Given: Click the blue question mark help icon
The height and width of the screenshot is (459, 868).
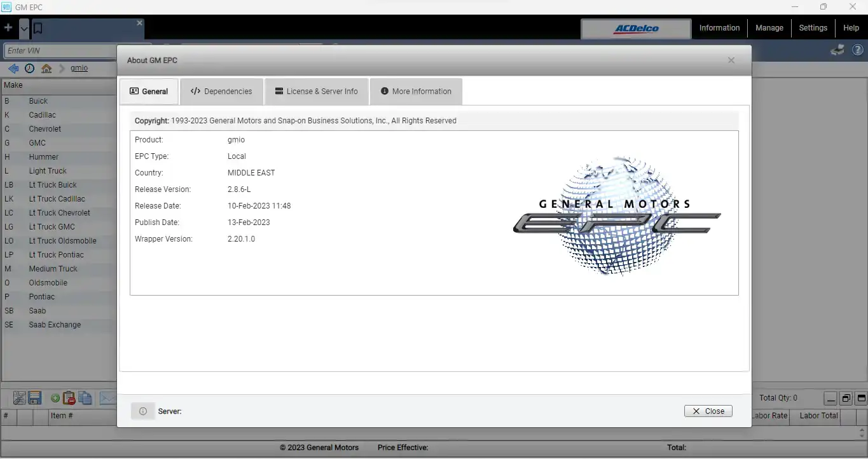Looking at the screenshot, I should pos(857,50).
